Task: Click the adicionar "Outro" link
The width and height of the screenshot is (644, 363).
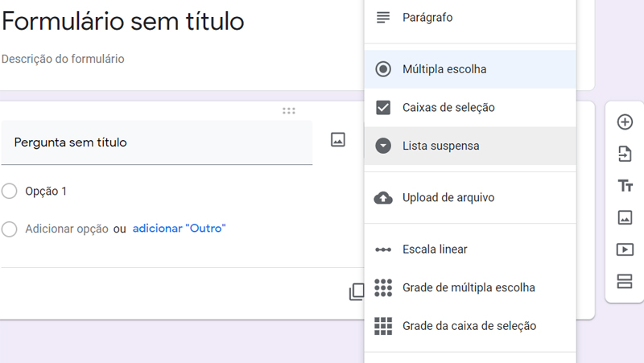Action: coord(179,229)
